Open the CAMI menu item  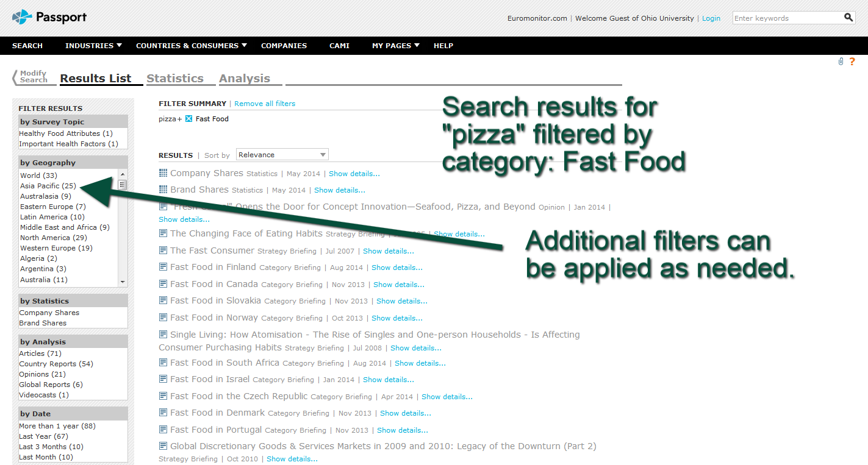tap(339, 46)
